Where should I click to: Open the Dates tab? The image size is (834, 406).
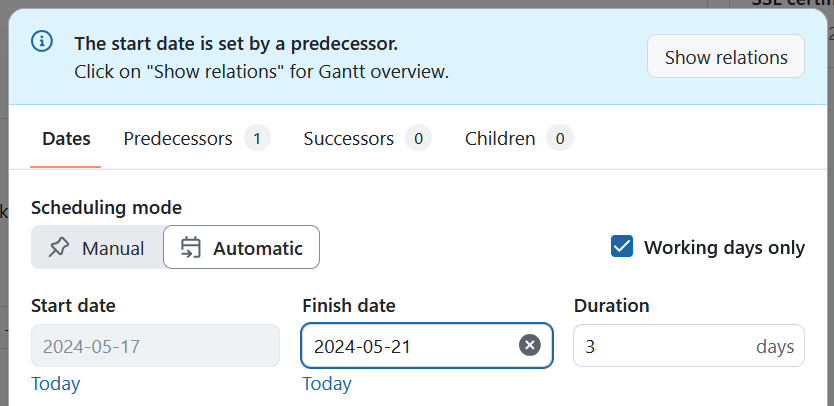click(66, 139)
